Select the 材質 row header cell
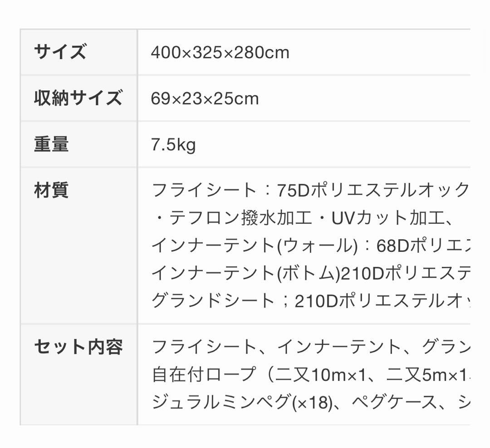 [x=51, y=190]
